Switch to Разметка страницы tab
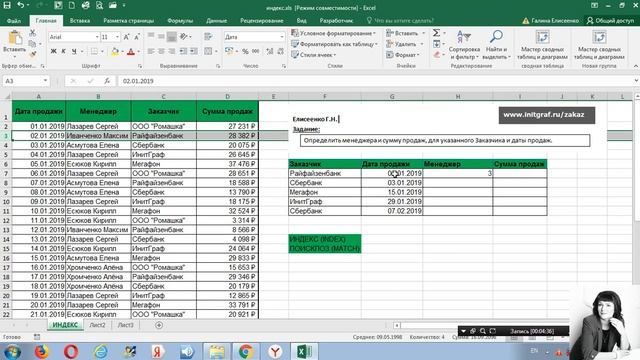640x360 pixels. pyautogui.click(x=129, y=20)
